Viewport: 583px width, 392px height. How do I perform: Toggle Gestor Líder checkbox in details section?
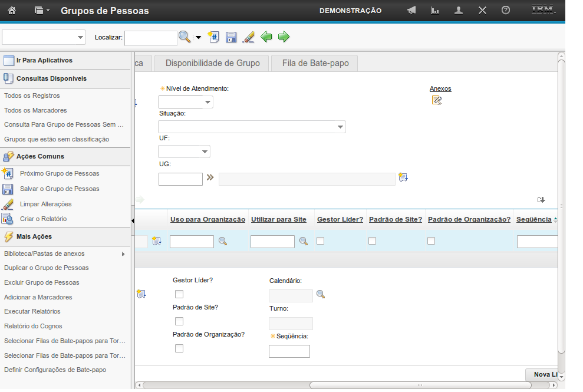179,294
